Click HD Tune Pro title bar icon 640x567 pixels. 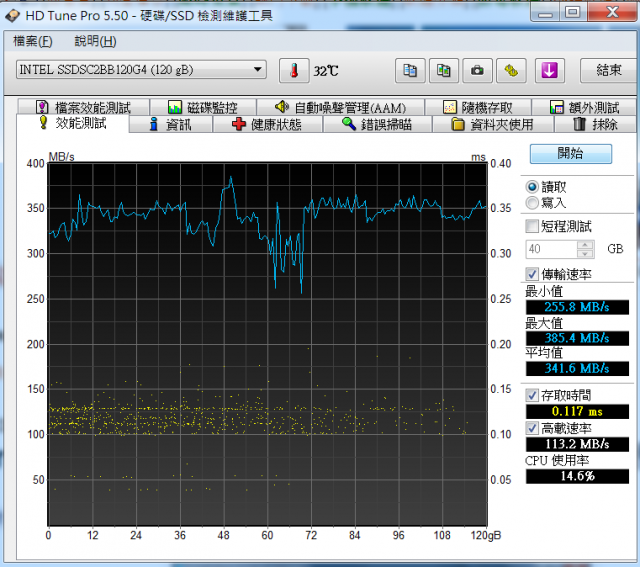pyautogui.click(x=12, y=16)
